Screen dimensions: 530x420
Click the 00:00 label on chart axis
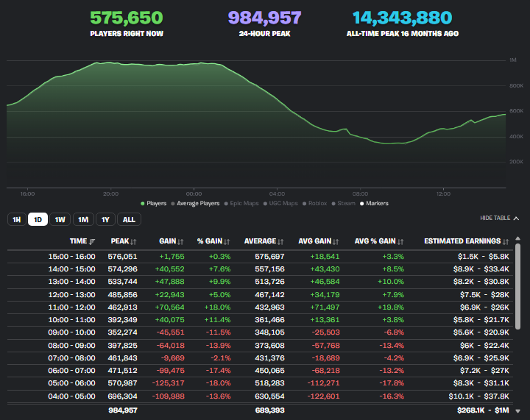(x=194, y=193)
